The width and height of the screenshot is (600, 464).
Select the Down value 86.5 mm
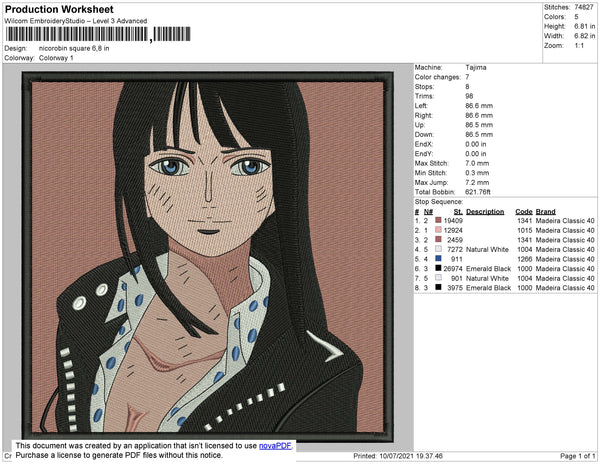click(x=479, y=135)
